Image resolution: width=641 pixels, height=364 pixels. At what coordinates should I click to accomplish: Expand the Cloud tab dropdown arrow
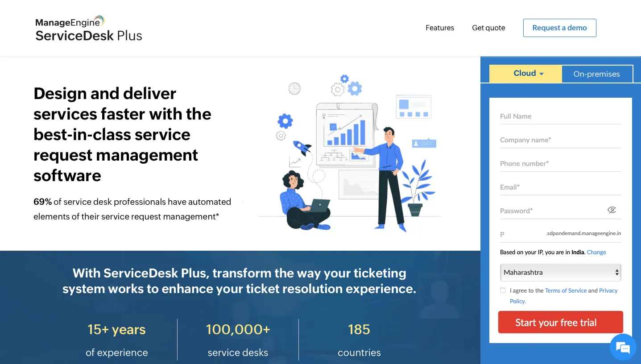(x=542, y=74)
